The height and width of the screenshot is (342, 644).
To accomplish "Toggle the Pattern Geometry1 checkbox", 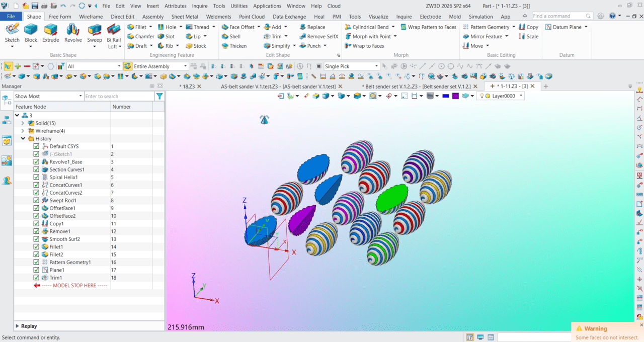I will coord(36,263).
